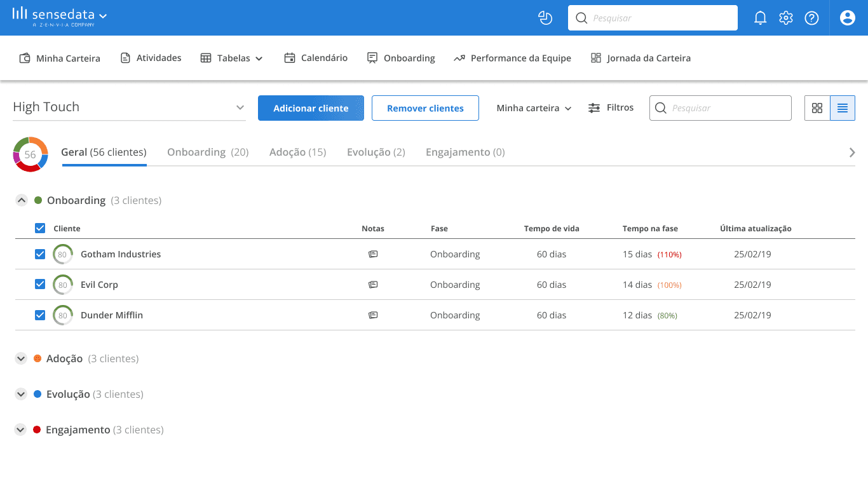Open Onboarding in navigation bar

click(x=401, y=58)
